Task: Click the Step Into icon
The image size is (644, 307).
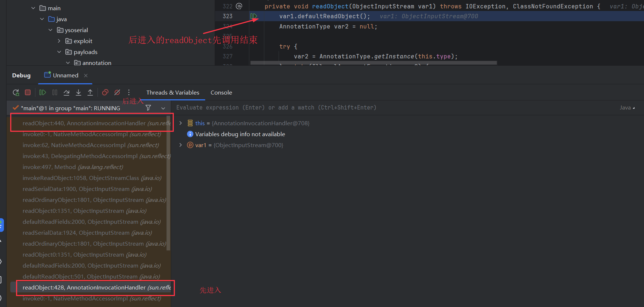Action: (x=78, y=92)
